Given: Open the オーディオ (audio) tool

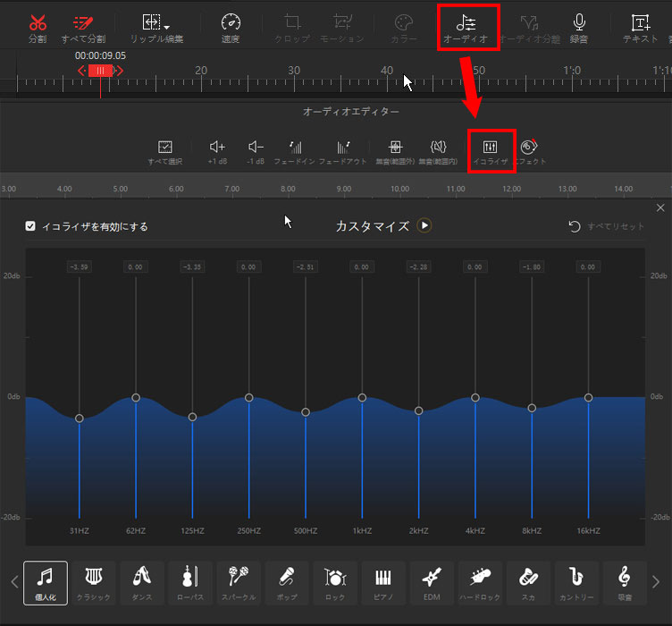Looking at the screenshot, I should [x=468, y=28].
